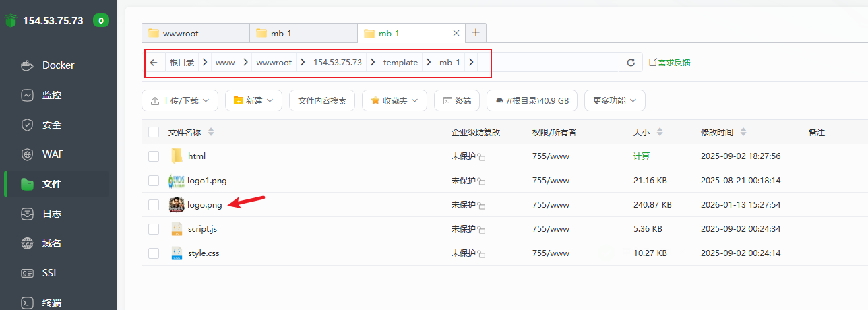Viewport: 868px width, 310px height.
Task: Expand the 更多功能 dropdown
Action: (615, 101)
